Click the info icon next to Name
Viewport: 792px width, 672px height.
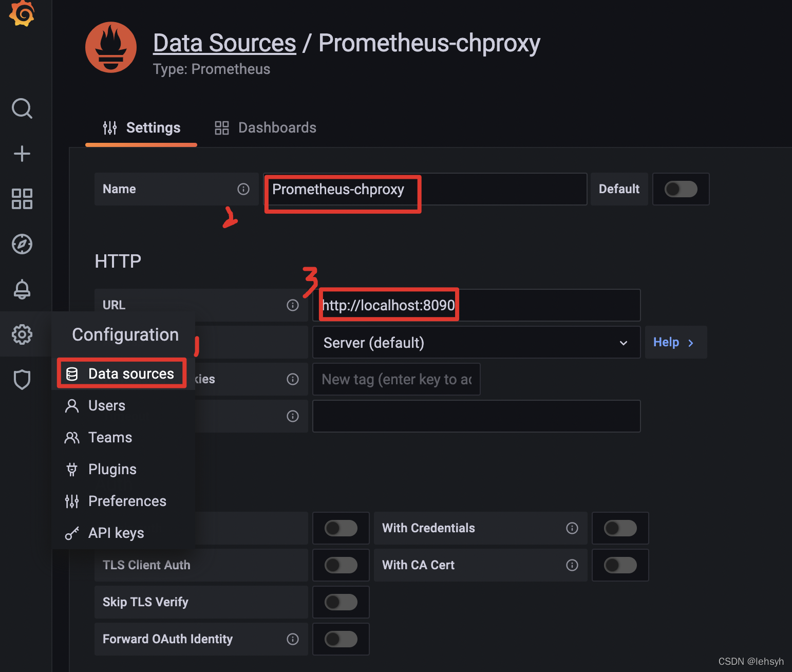pyautogui.click(x=243, y=189)
